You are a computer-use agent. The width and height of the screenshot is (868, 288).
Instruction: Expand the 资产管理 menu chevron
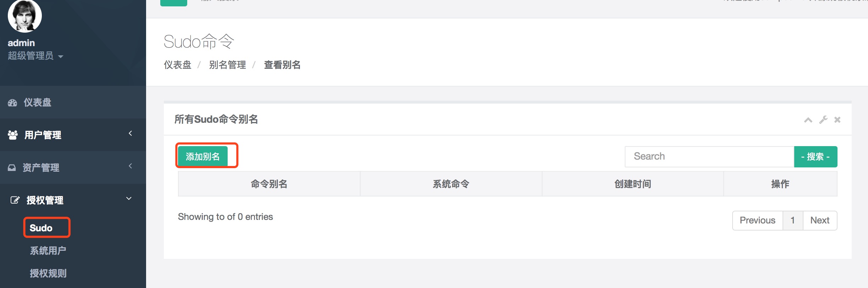[x=130, y=166]
